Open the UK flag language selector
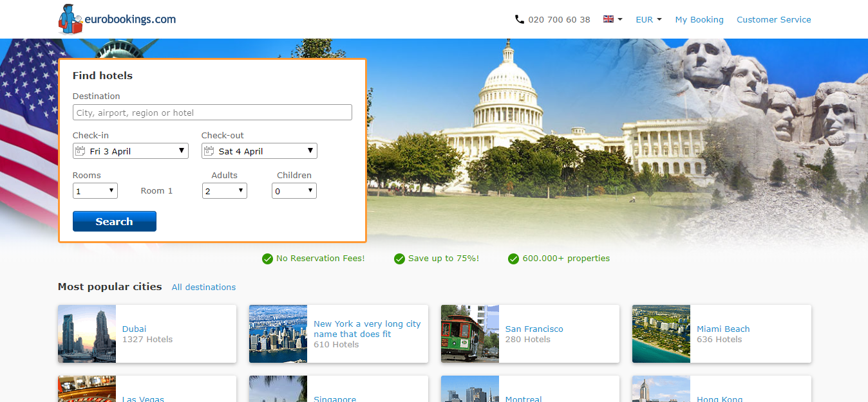This screenshot has height=402, width=868. (612, 19)
